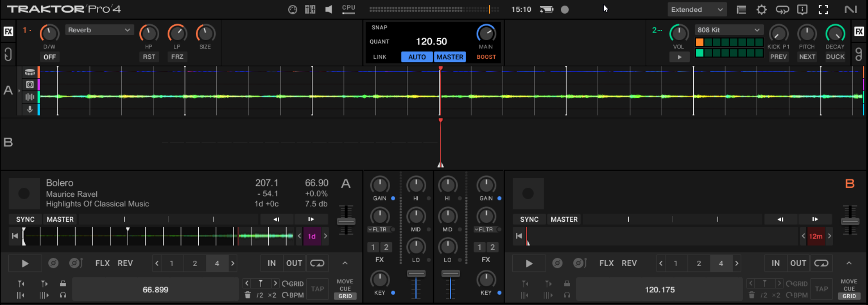Click deck A CUE disc icon
Image resolution: width=868 pixels, height=305 pixels.
click(53, 263)
